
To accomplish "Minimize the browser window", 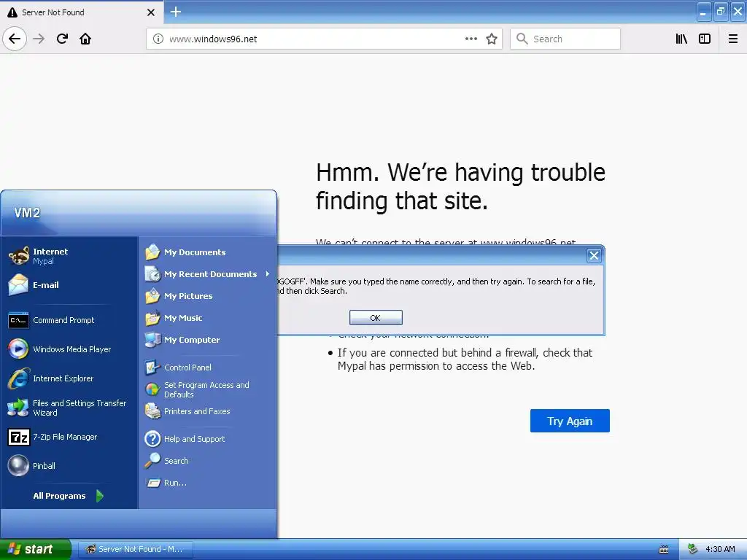I will (x=704, y=12).
